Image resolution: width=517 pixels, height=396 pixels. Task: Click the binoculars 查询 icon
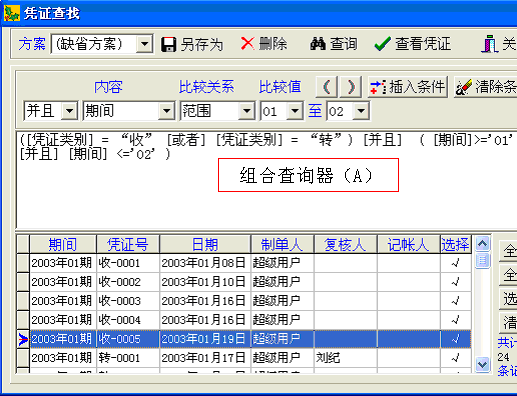[x=318, y=44]
